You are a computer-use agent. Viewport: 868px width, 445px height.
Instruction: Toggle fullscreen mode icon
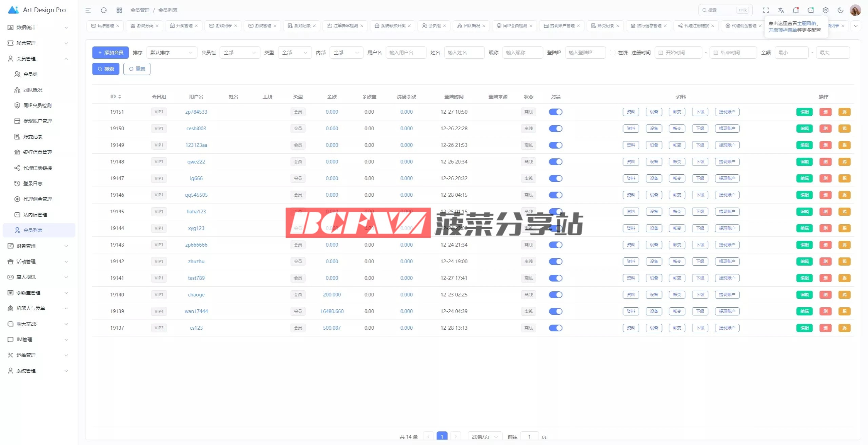click(766, 10)
